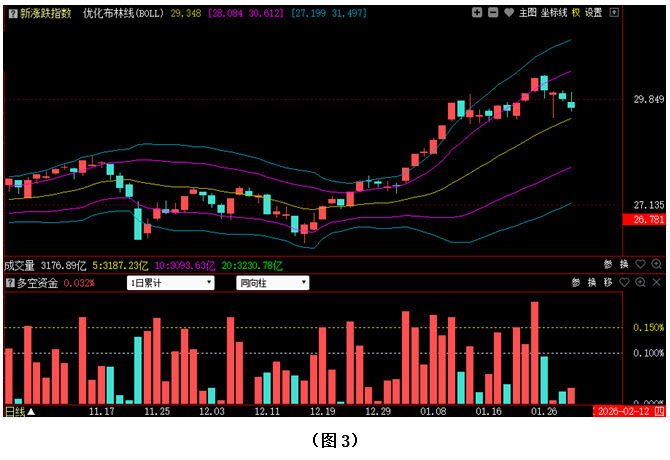The width and height of the screenshot is (670, 460).
Task: Open the 1日累计 dropdown
Action: (x=170, y=283)
